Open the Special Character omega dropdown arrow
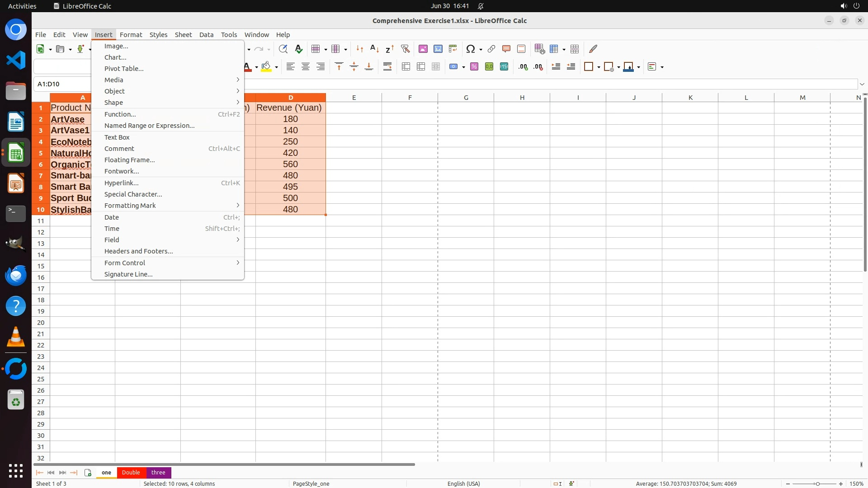 click(481, 49)
